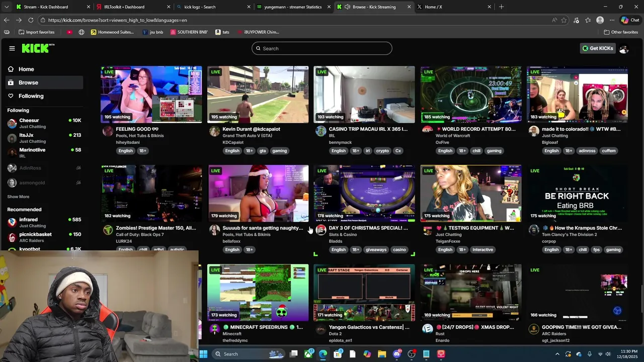Open WORLD RECORD ATTEMPT stream title
The image size is (644, 362).
click(x=475, y=129)
